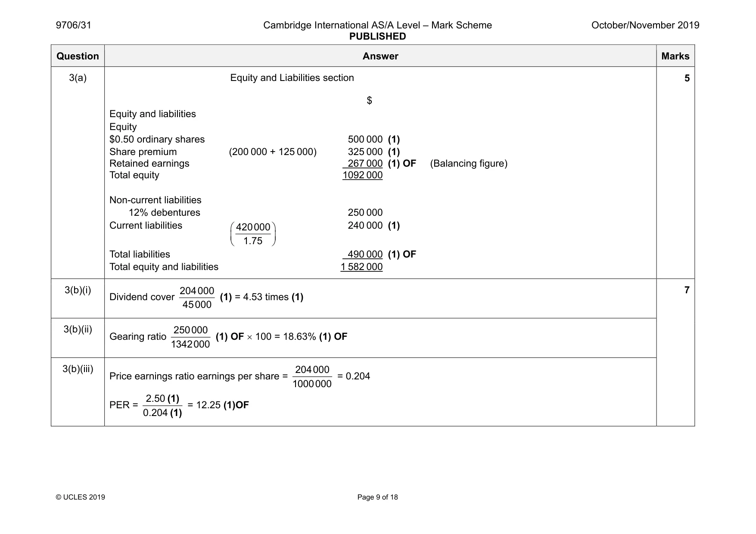Click the "Share premium" row label
This screenshot has width=756, height=534.
coord(143,152)
